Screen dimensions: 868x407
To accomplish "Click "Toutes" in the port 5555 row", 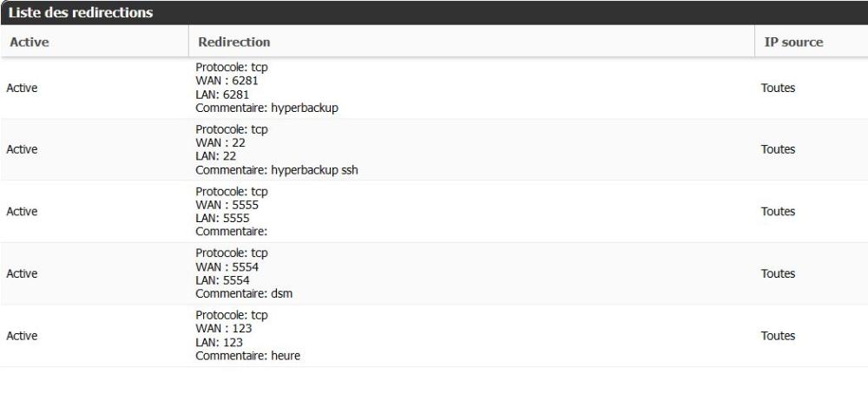I will pyautogui.click(x=778, y=212).
